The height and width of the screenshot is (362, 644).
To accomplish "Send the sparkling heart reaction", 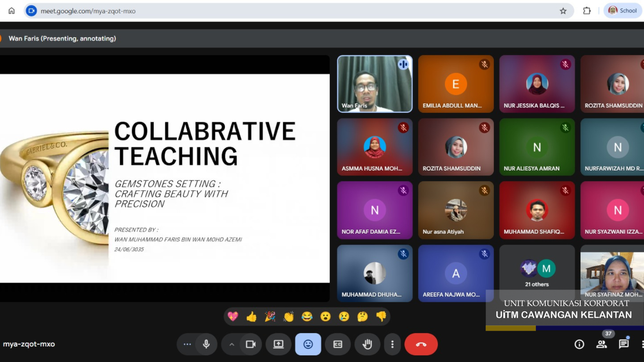I will (233, 316).
